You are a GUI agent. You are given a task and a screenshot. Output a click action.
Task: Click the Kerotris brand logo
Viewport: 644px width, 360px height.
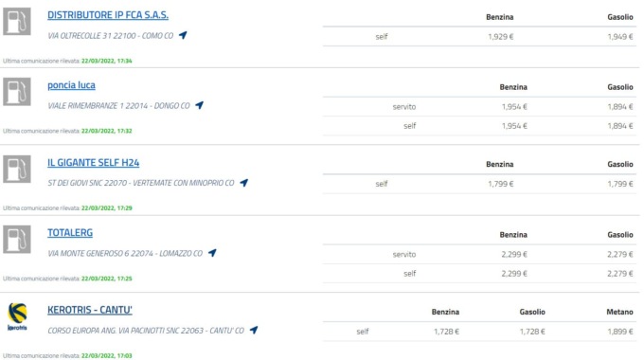point(17,316)
